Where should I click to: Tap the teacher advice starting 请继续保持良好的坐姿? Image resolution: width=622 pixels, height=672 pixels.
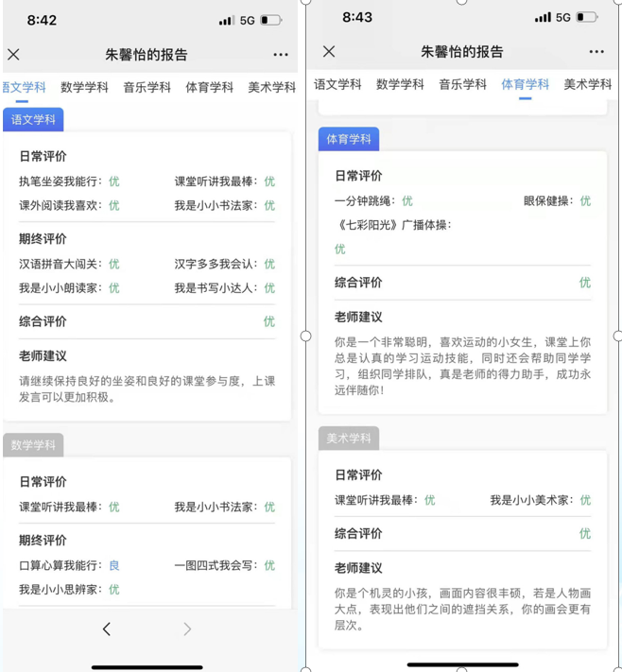pos(147,389)
